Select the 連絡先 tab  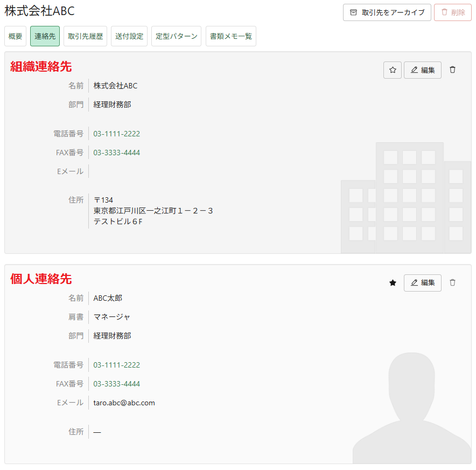click(45, 36)
